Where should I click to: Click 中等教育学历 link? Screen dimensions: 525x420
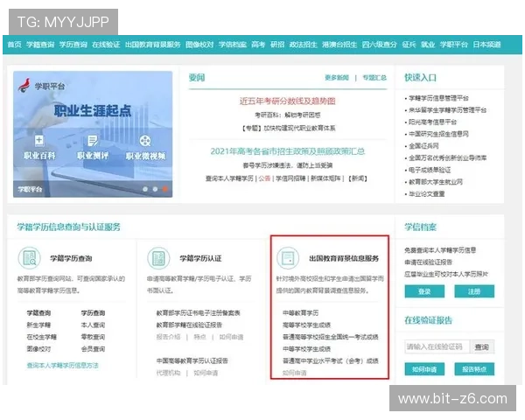(x=300, y=313)
